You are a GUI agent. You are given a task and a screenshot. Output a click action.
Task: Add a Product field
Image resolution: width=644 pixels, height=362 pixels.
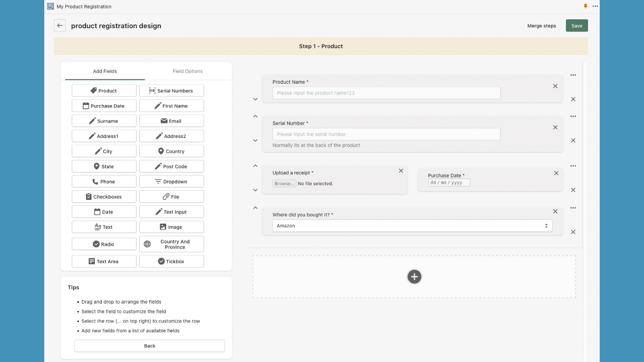104,90
